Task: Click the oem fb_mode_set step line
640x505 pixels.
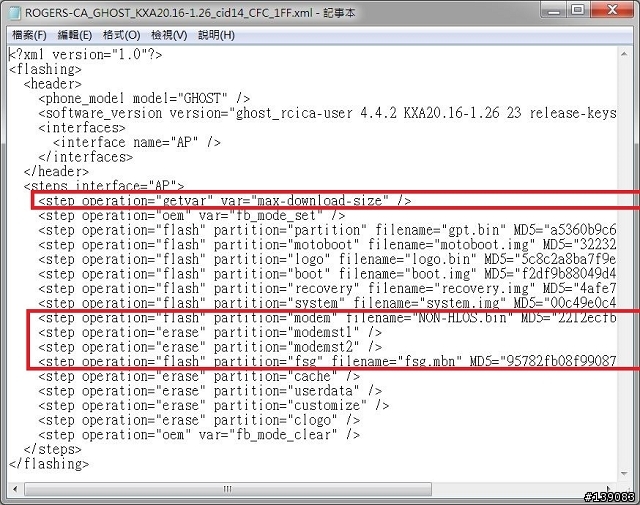Action: coord(192,215)
